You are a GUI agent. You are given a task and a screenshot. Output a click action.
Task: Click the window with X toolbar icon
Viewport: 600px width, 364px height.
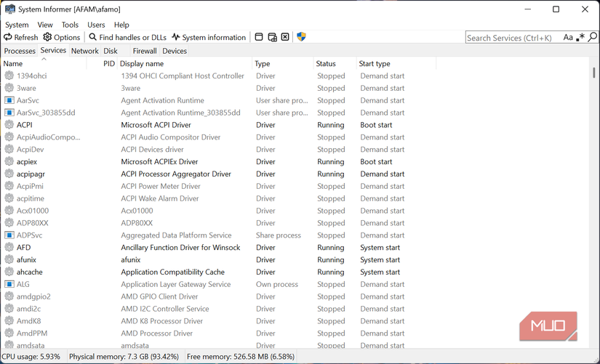coord(285,37)
